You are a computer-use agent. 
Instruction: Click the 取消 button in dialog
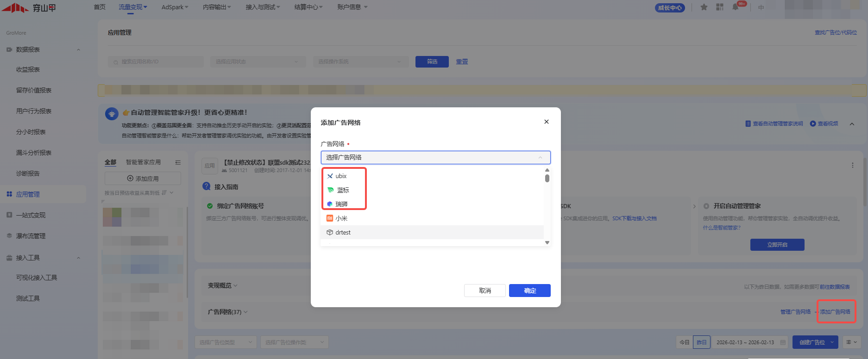[x=484, y=291]
